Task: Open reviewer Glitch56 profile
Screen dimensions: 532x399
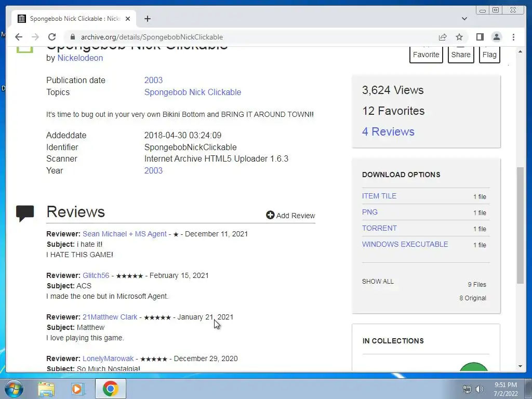Action: [96, 275]
